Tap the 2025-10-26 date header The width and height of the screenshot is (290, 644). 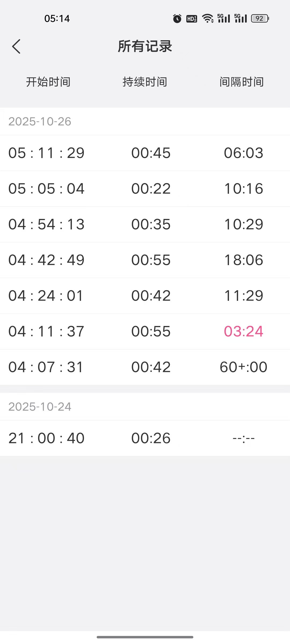click(x=40, y=122)
